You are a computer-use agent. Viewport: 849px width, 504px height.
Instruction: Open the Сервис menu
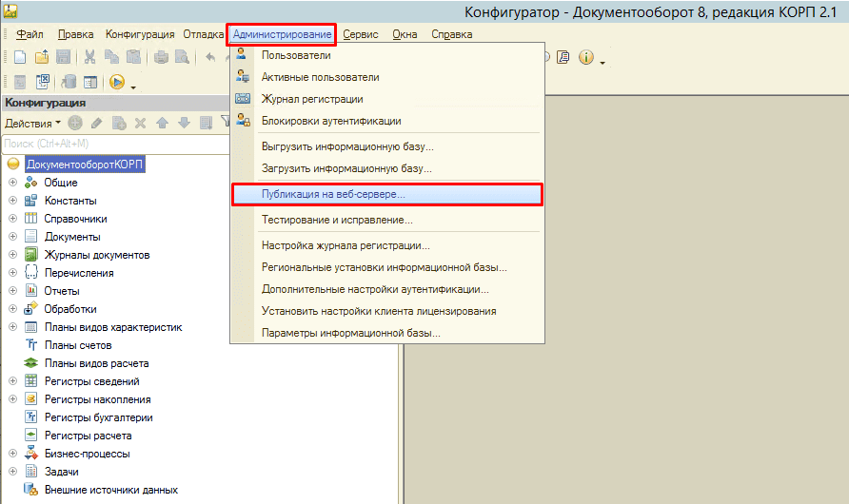click(361, 34)
